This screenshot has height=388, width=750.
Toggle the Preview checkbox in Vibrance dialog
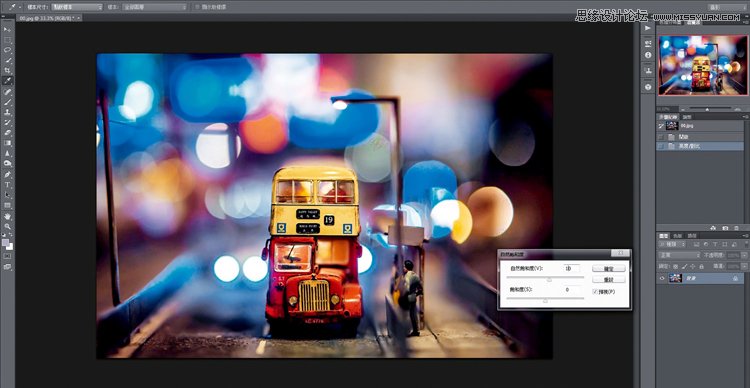pyautogui.click(x=595, y=291)
